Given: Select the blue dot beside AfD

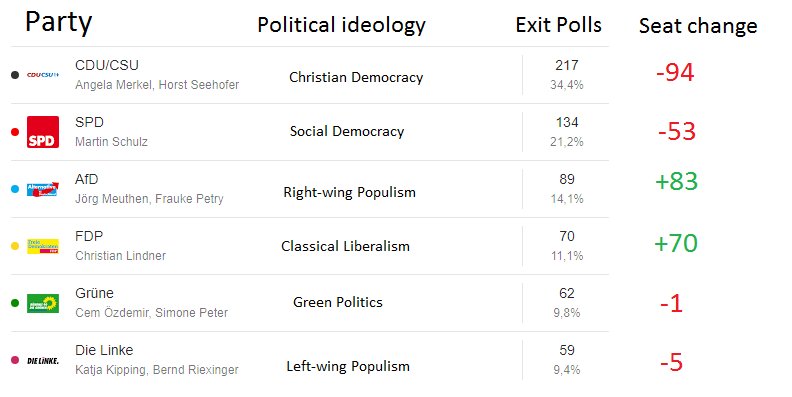Looking at the screenshot, I should coord(15,189).
